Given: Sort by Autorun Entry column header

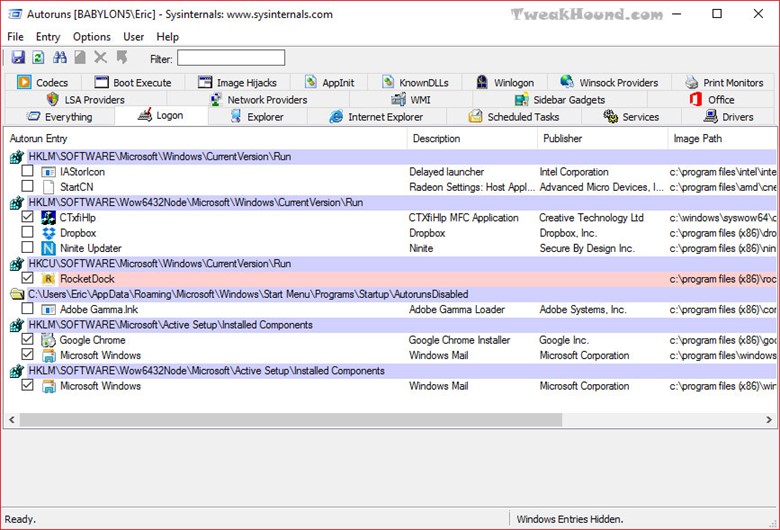Looking at the screenshot, I should click(206, 138).
